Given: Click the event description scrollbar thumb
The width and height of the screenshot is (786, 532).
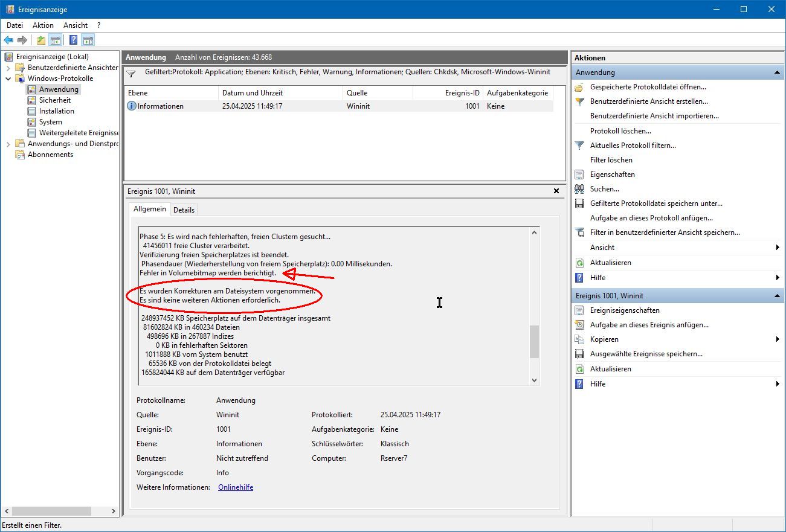Looking at the screenshot, I should [533, 341].
